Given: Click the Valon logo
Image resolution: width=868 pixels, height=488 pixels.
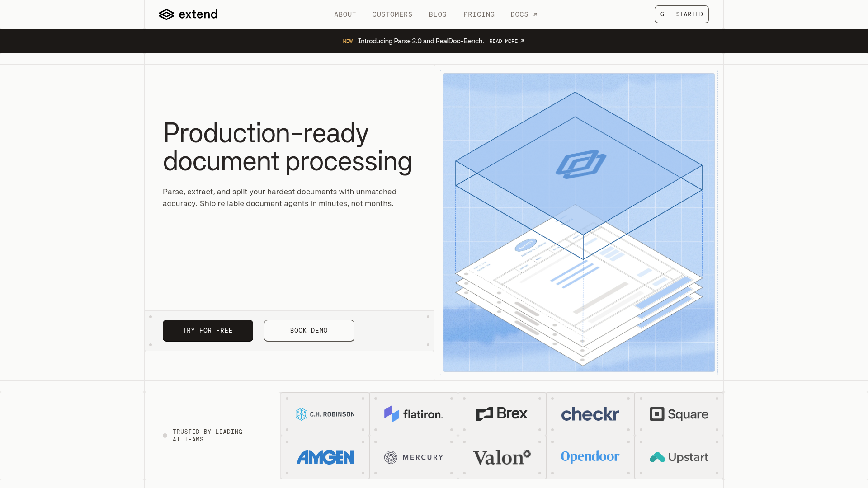Looking at the screenshot, I should 502,457.
